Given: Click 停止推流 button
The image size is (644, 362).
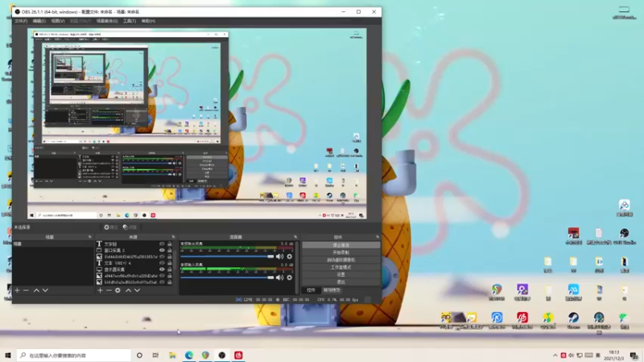Looking at the screenshot, I should pos(341,245).
